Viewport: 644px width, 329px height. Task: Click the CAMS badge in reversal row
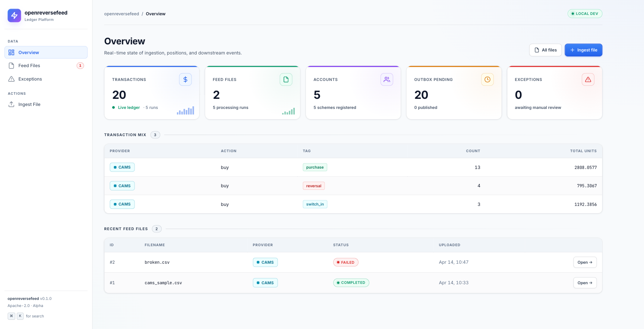122,186
